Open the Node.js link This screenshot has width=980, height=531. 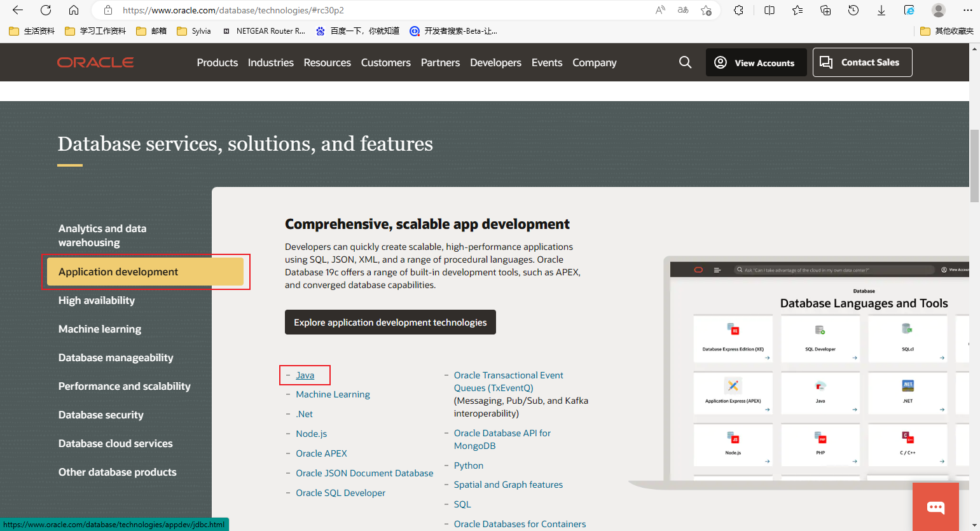(312, 434)
